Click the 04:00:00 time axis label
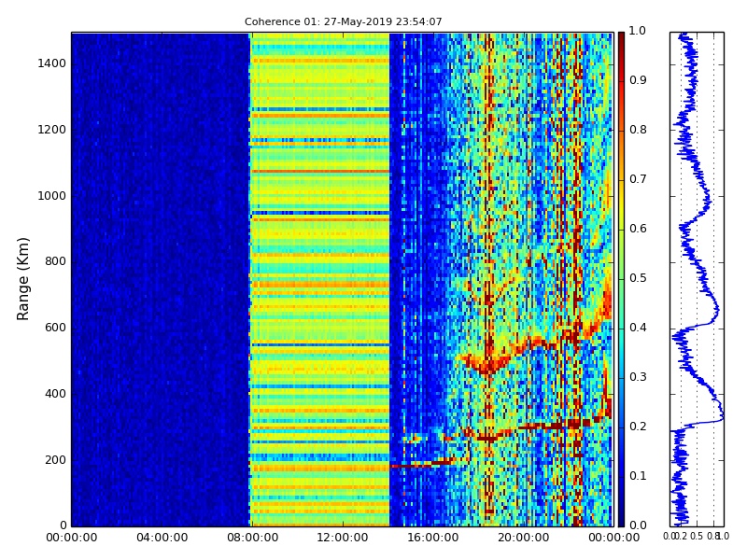747x560 pixels. coord(162,539)
